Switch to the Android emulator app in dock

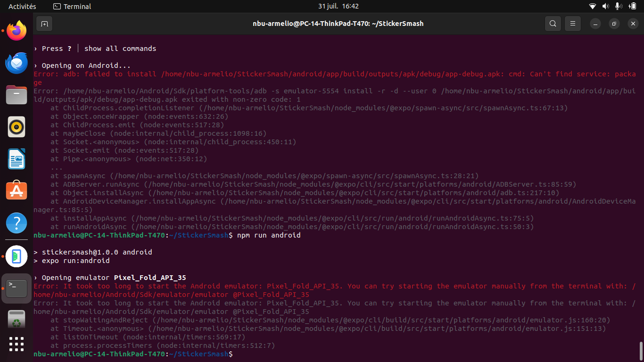17,256
